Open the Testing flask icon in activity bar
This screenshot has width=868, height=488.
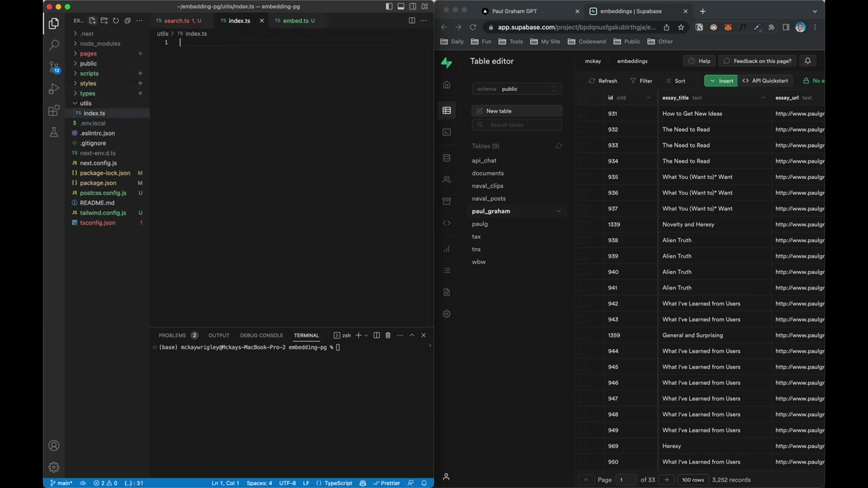coord(54,132)
